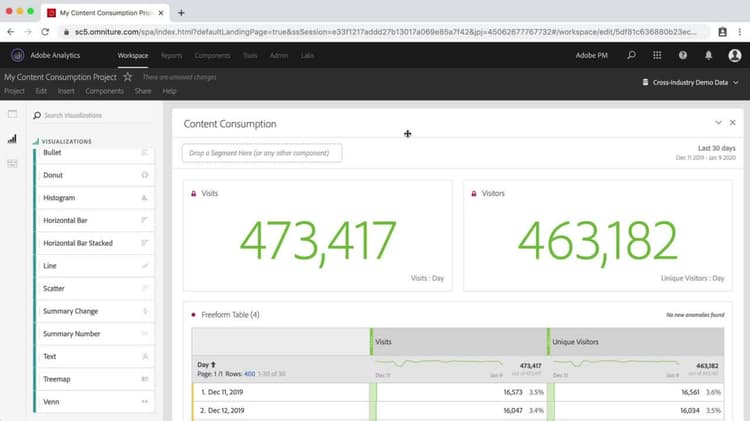The image size is (750, 421).
Task: Click the Line visualization icon
Action: [144, 266]
